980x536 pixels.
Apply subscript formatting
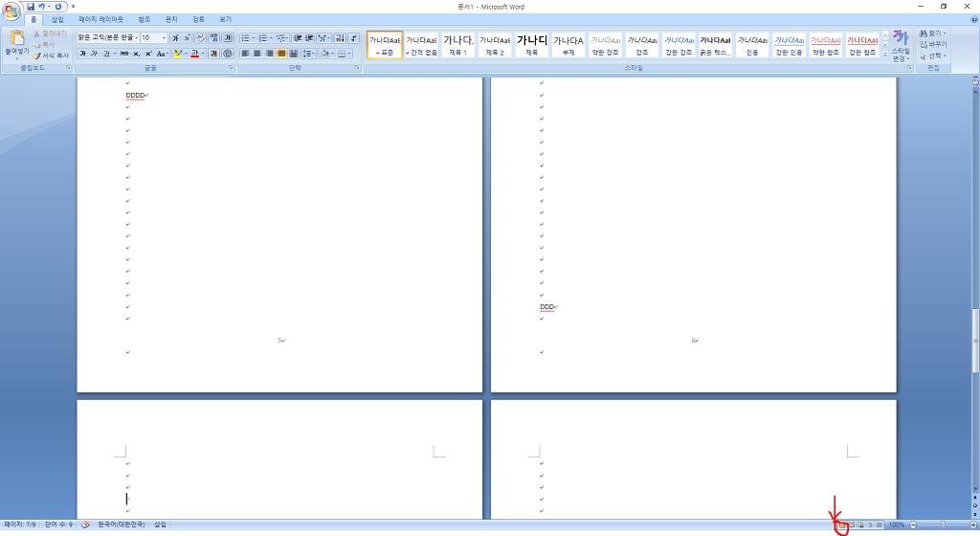click(136, 54)
